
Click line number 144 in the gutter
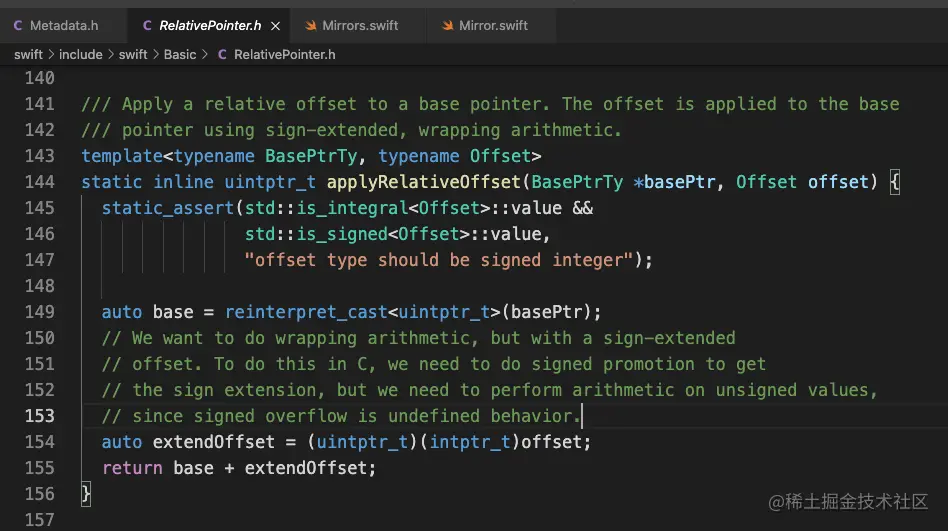[39, 182]
